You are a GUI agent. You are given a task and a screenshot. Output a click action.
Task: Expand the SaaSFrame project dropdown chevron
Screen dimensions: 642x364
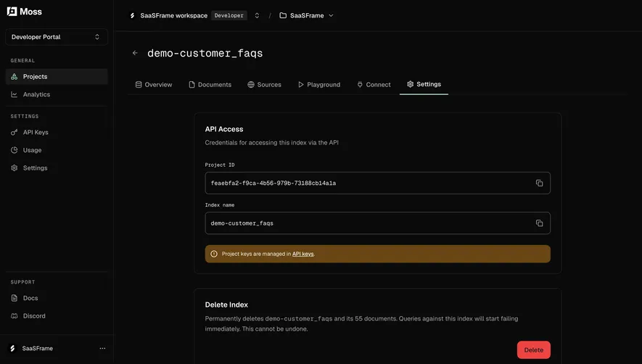(x=331, y=15)
